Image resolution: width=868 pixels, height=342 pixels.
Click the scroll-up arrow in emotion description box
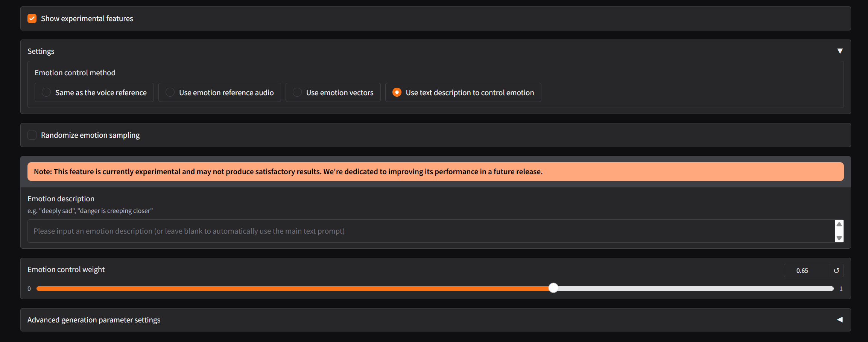[839, 224]
